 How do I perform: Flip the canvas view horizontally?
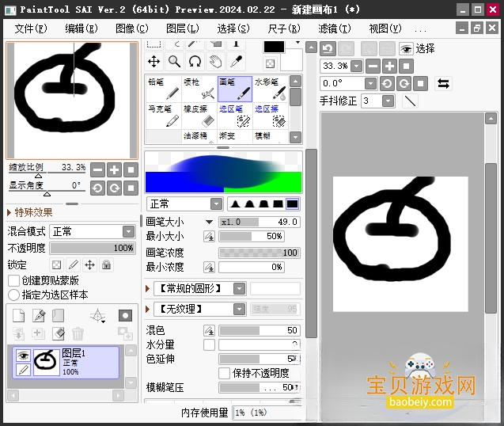444,84
